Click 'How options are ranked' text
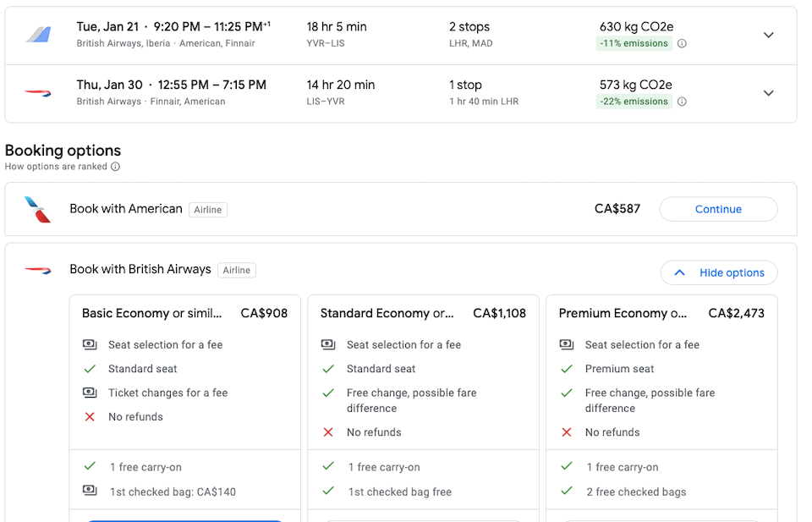 56,167
